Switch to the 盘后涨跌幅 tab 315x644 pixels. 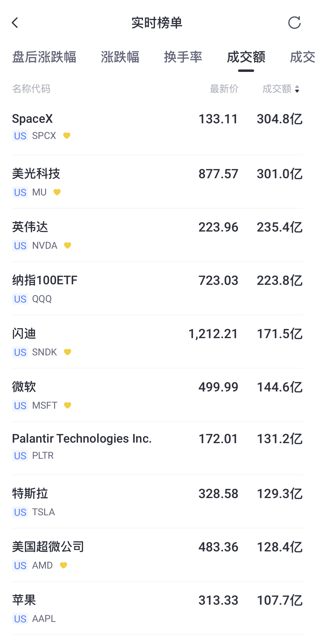pyautogui.click(x=44, y=57)
